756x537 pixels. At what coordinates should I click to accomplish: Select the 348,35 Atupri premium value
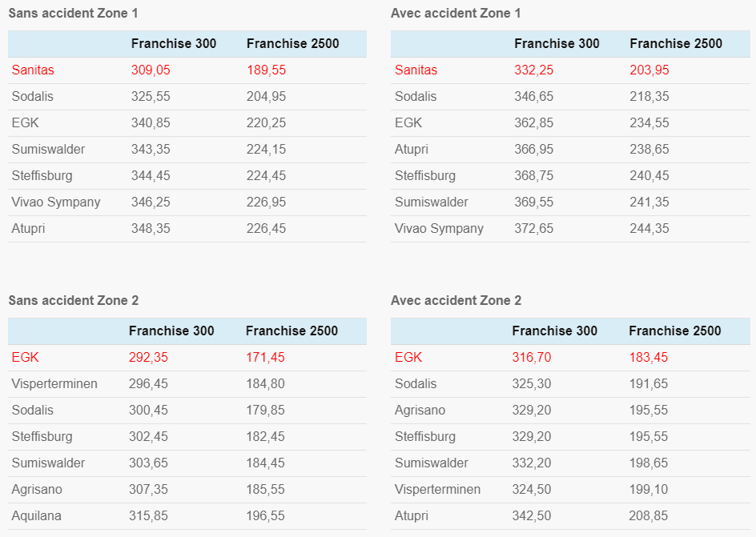(151, 229)
